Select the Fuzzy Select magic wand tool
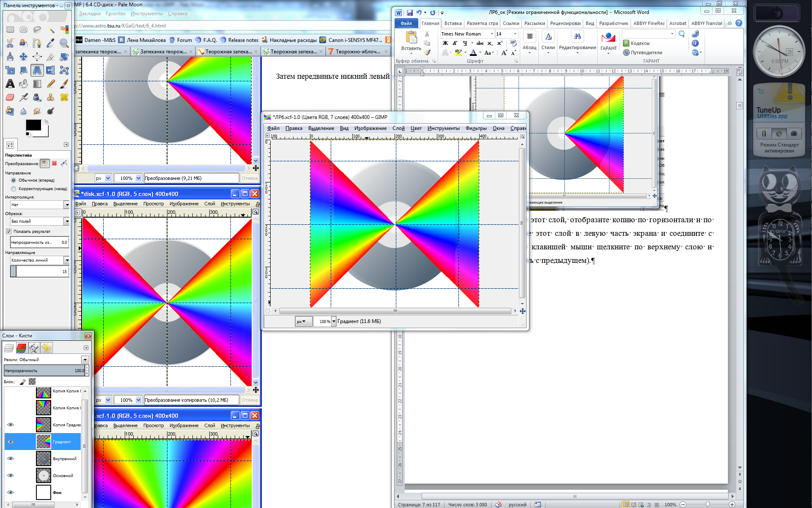Viewport: 812px width, 508px height. click(x=51, y=30)
